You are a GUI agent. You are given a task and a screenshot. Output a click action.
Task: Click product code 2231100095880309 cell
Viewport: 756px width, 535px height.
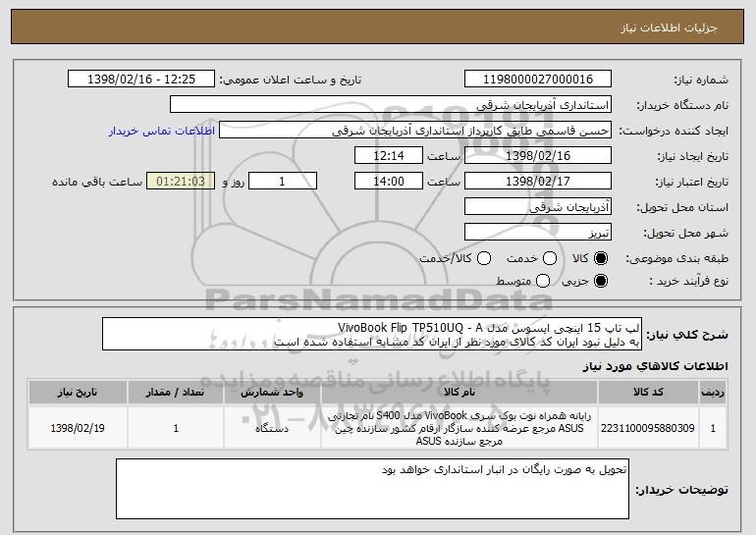coord(648,428)
